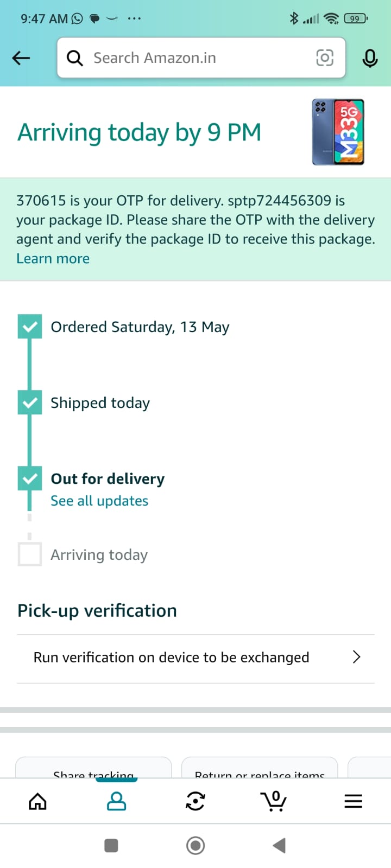The height and width of the screenshot is (868, 391).
Task: Open See all updates link
Action: point(99,501)
